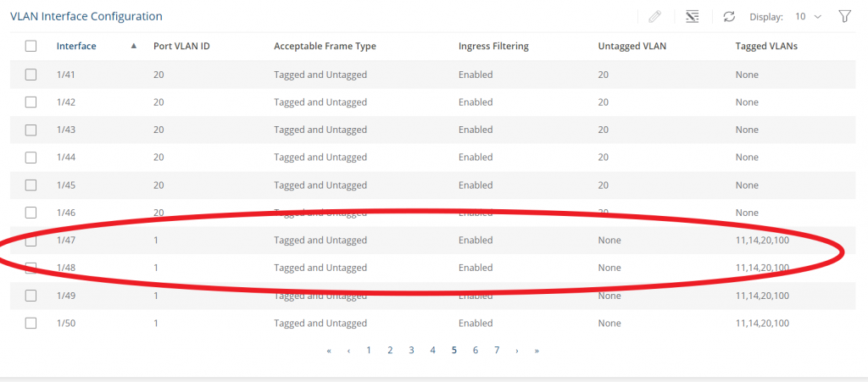Check the box for interface 1/41
The height and width of the screenshot is (382, 868).
[x=31, y=75]
